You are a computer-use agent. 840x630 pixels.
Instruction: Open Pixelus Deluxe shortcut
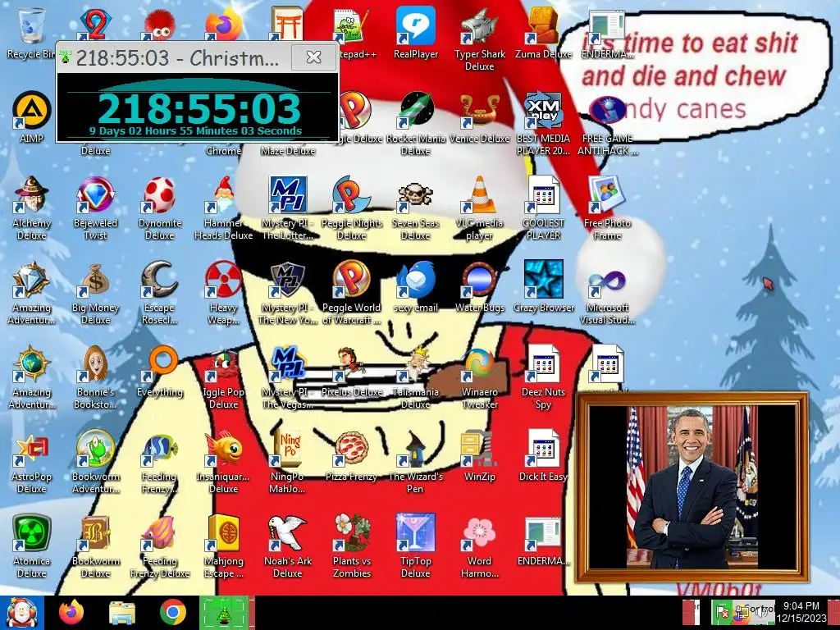click(x=351, y=372)
